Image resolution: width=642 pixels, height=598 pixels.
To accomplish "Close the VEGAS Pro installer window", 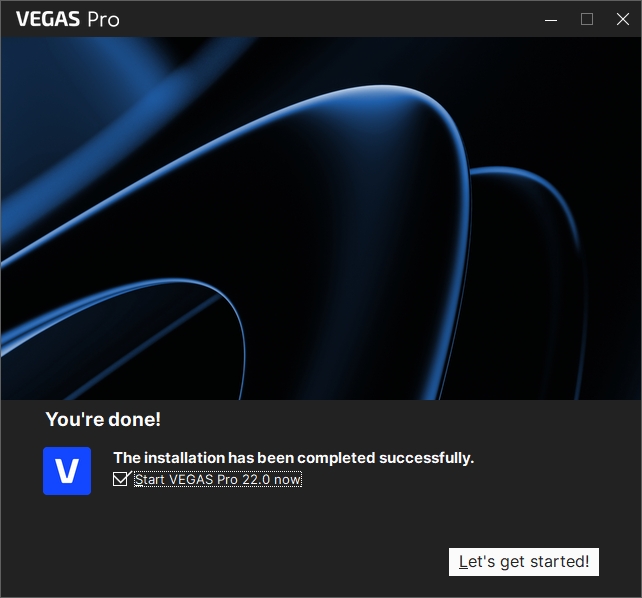I will click(622, 19).
